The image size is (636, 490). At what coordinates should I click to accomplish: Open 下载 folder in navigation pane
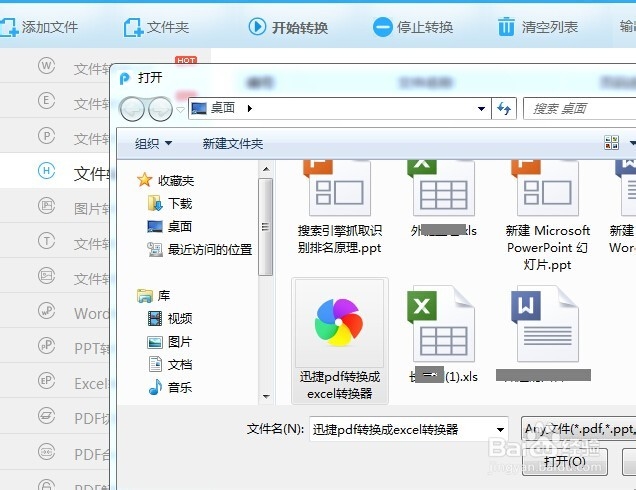170,203
